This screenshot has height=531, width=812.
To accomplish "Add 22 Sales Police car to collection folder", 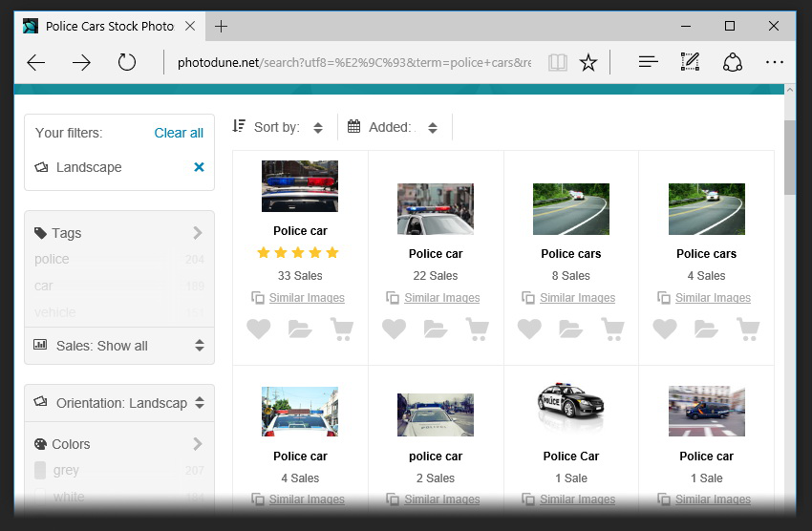I will pyautogui.click(x=436, y=329).
